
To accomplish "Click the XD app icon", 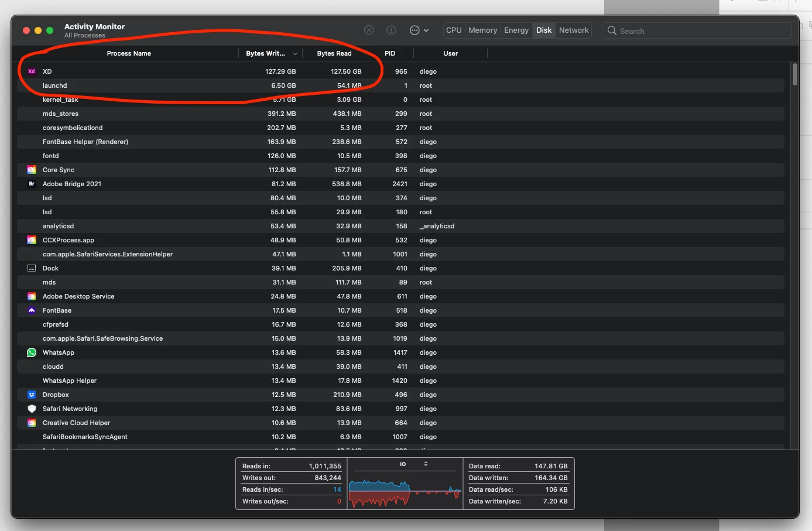I will point(32,71).
